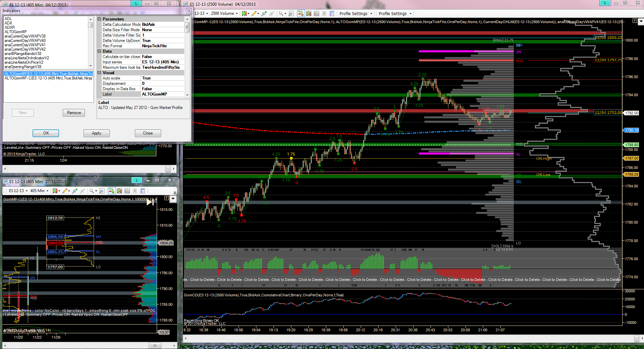Toggle the Auto scale value True

(163, 78)
